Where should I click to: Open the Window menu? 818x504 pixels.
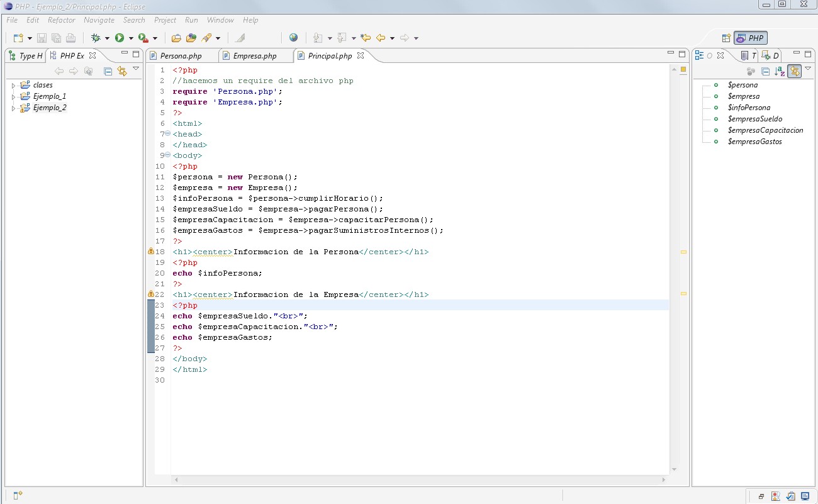coord(220,20)
